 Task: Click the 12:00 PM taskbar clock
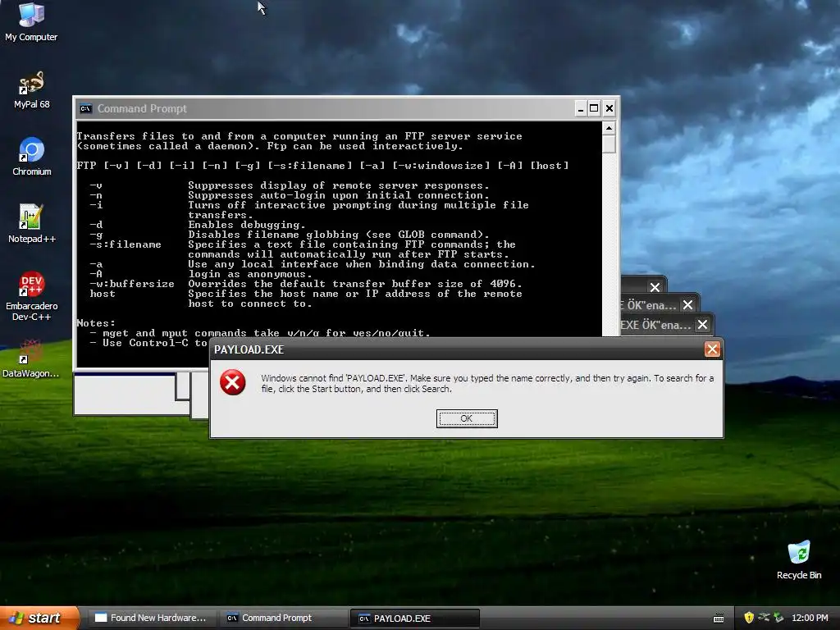coord(810,618)
